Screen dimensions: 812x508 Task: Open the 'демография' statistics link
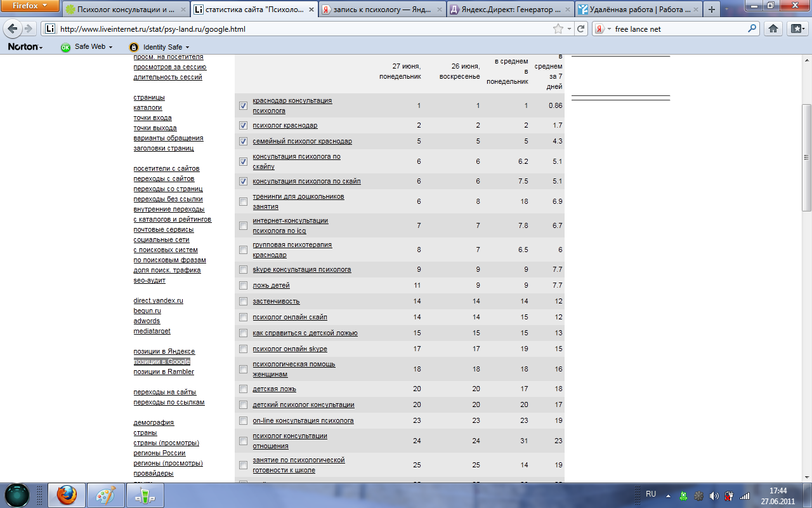154,423
